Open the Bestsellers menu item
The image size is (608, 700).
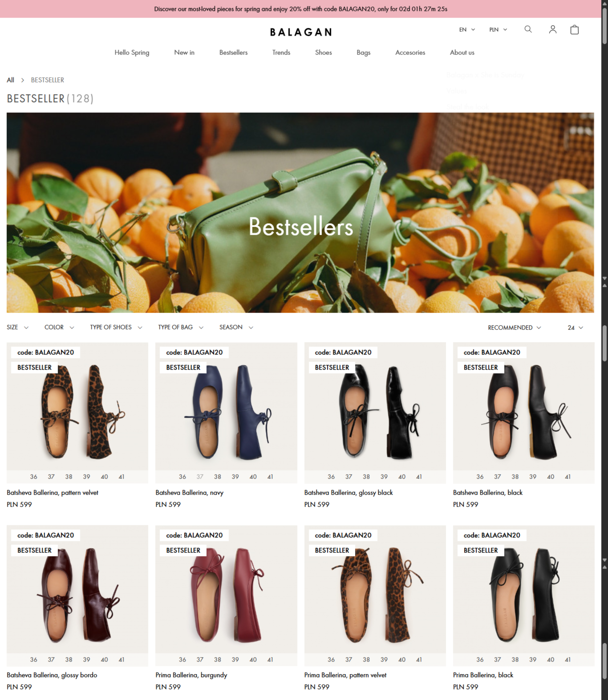click(x=233, y=53)
